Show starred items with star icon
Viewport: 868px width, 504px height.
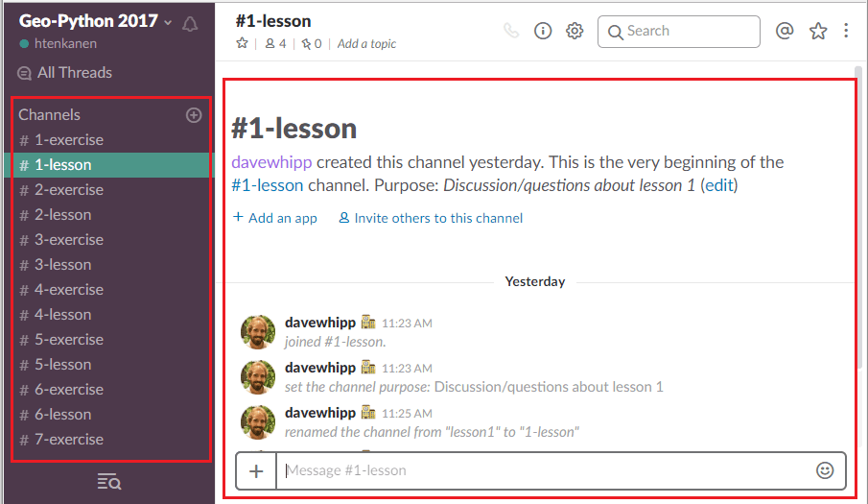818,31
